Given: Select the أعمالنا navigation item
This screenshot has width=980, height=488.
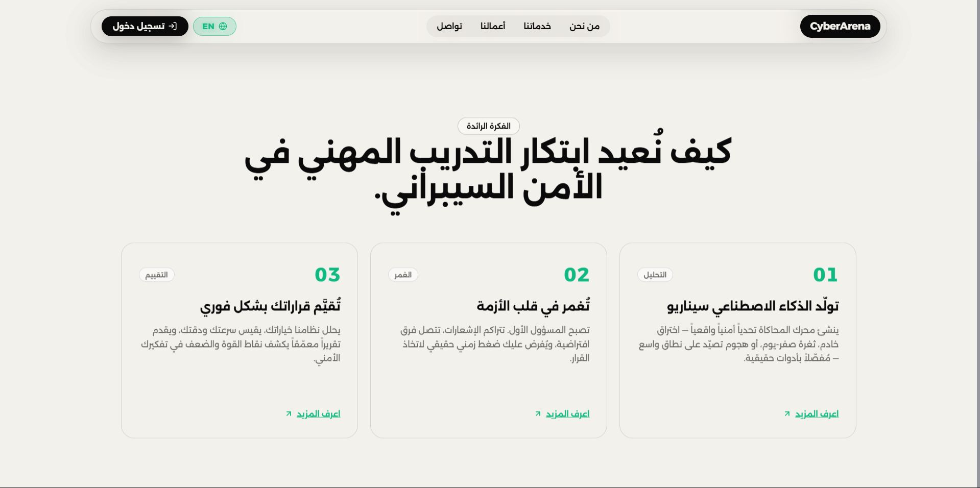Looking at the screenshot, I should 493,26.
